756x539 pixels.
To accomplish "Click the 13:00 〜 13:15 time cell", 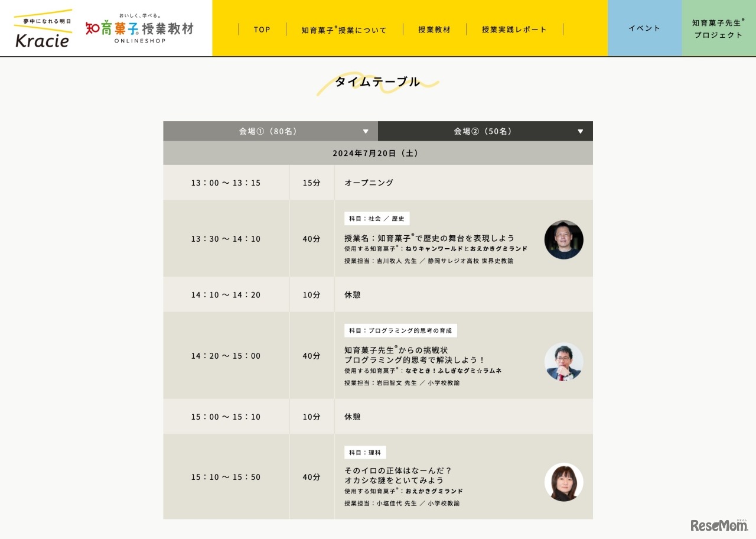I will click(x=226, y=183).
